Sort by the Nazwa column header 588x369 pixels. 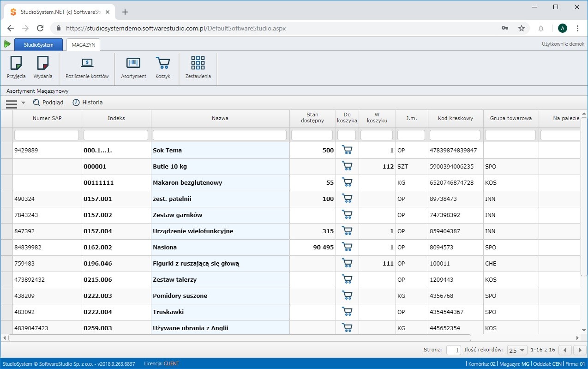[x=220, y=118]
